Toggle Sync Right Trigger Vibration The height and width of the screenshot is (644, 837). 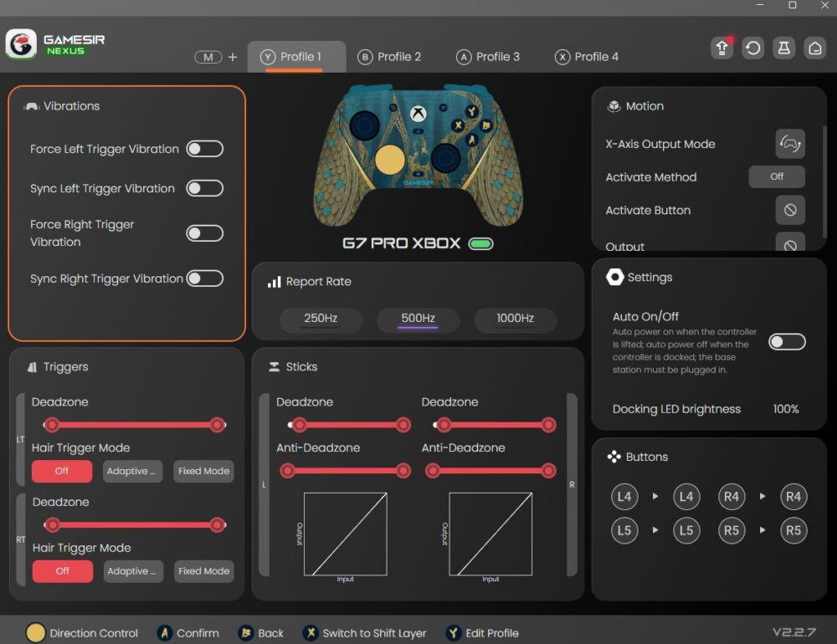[204, 279]
